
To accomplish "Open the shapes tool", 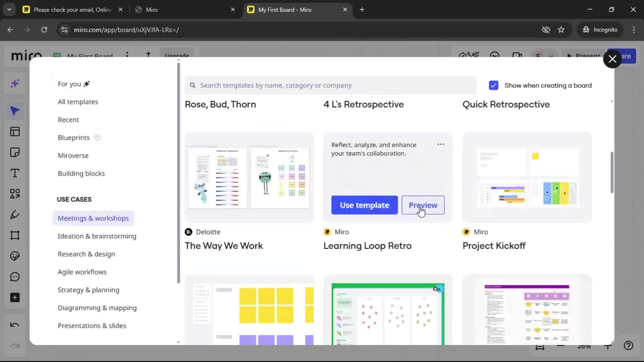I will coord(15,194).
